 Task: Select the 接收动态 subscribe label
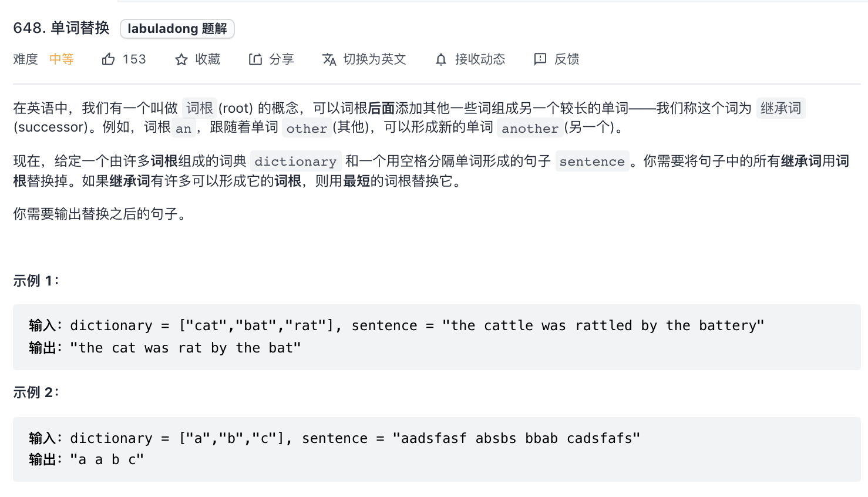[480, 59]
